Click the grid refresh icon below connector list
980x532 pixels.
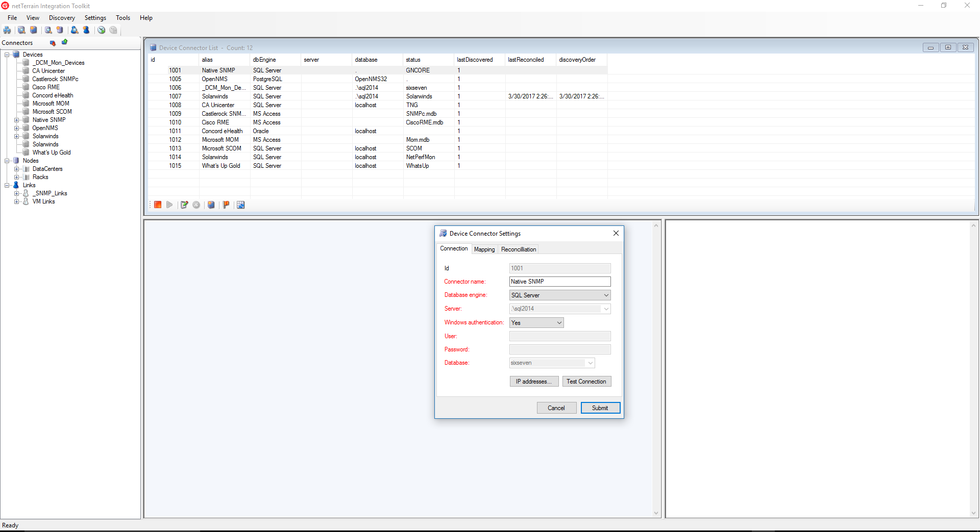[x=241, y=205]
